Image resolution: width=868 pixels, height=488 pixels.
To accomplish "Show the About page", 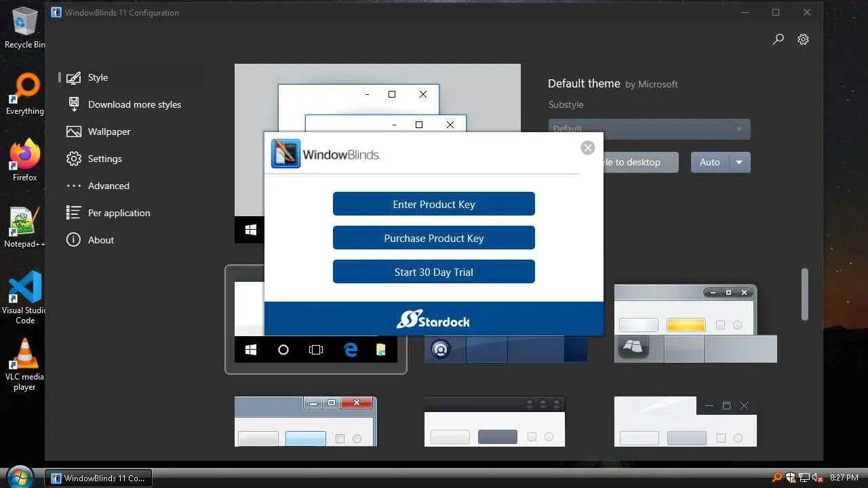I will coord(100,240).
